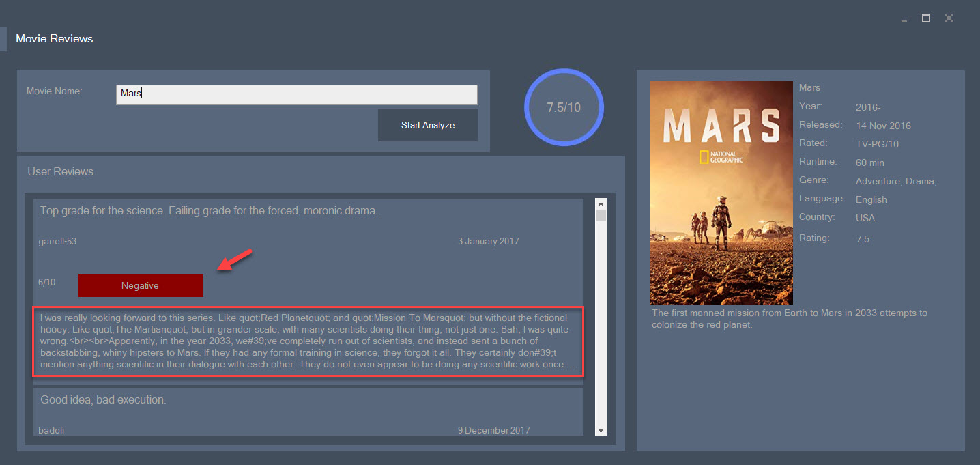The width and height of the screenshot is (980, 465).
Task: Minimize the Movie Reviews window
Action: click(x=904, y=19)
